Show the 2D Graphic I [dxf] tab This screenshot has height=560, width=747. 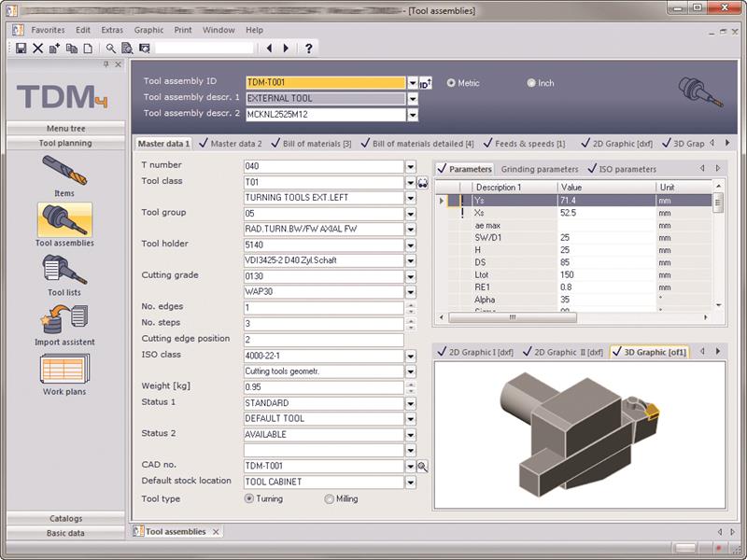(475, 352)
